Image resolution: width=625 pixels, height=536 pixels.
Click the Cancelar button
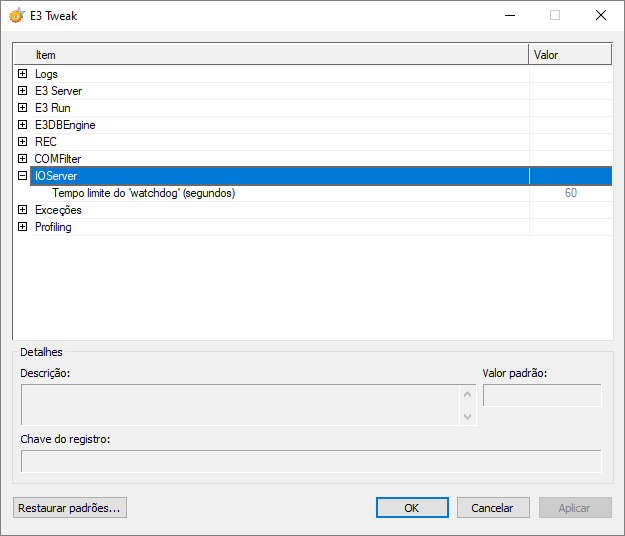pyautogui.click(x=493, y=508)
